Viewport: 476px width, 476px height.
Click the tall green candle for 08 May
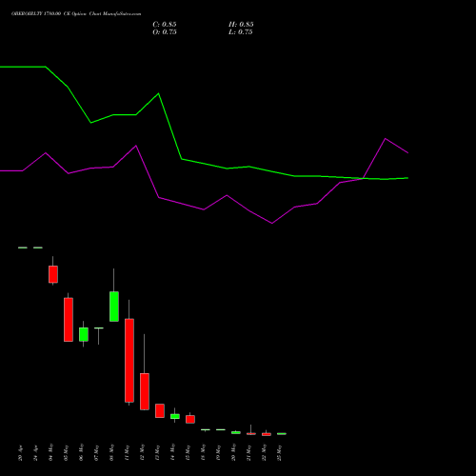(114, 307)
